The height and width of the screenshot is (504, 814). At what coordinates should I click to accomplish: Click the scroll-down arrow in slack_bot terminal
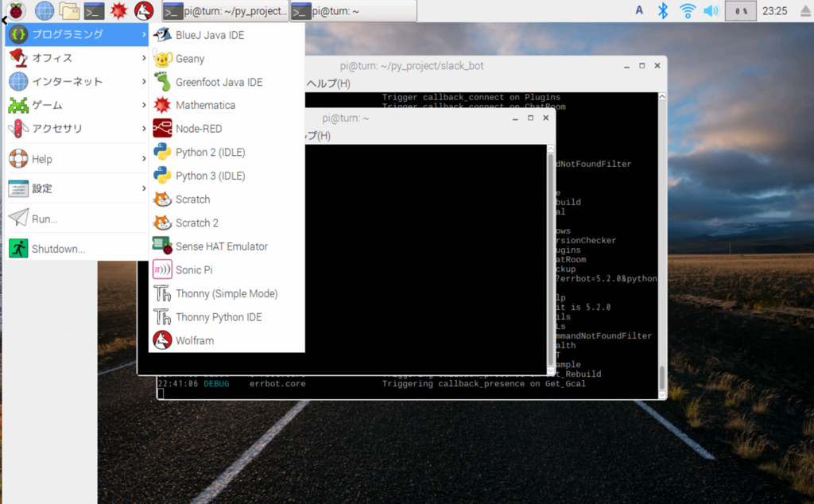[662, 395]
